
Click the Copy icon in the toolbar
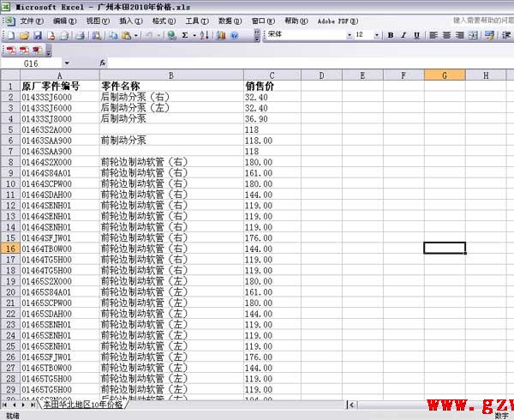(113, 35)
